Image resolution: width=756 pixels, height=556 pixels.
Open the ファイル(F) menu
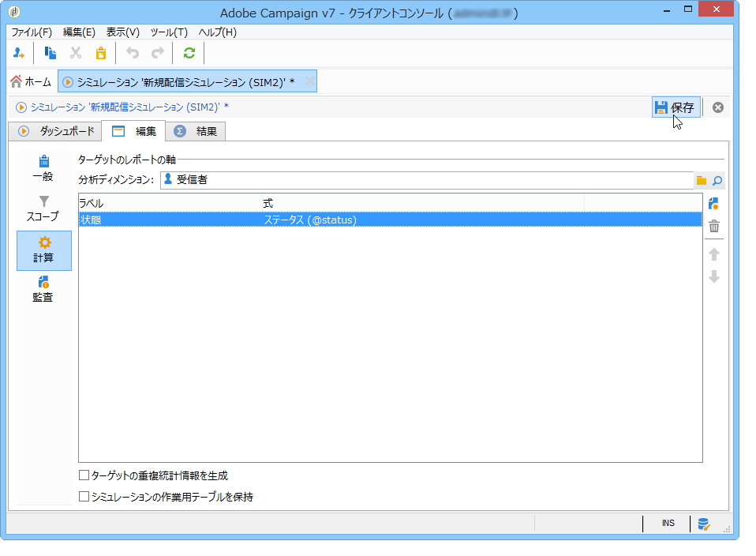click(32, 32)
